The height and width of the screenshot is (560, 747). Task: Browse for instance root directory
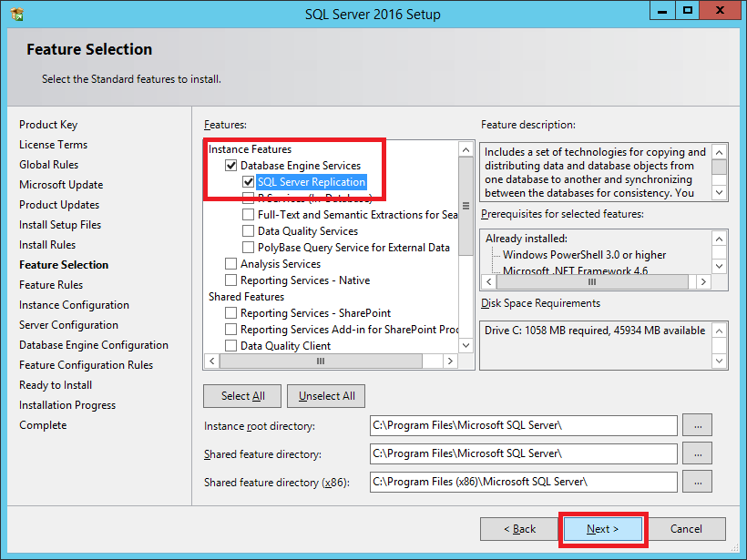(x=697, y=425)
